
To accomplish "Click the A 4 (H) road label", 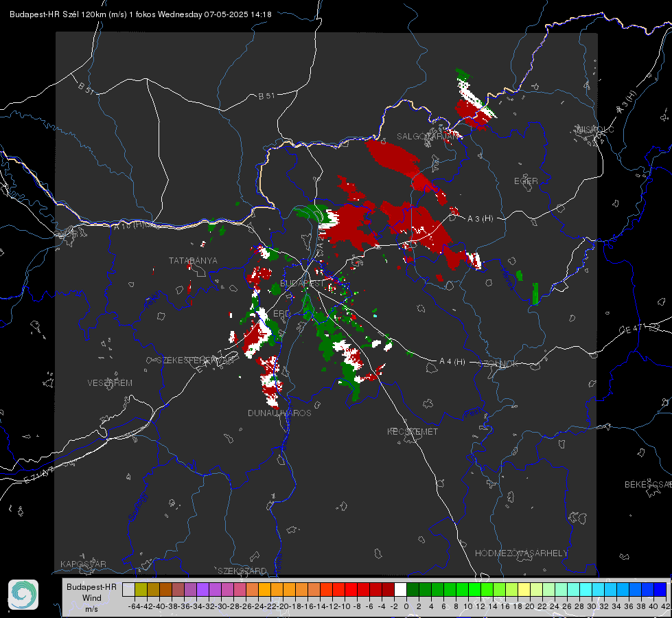I will (452, 362).
